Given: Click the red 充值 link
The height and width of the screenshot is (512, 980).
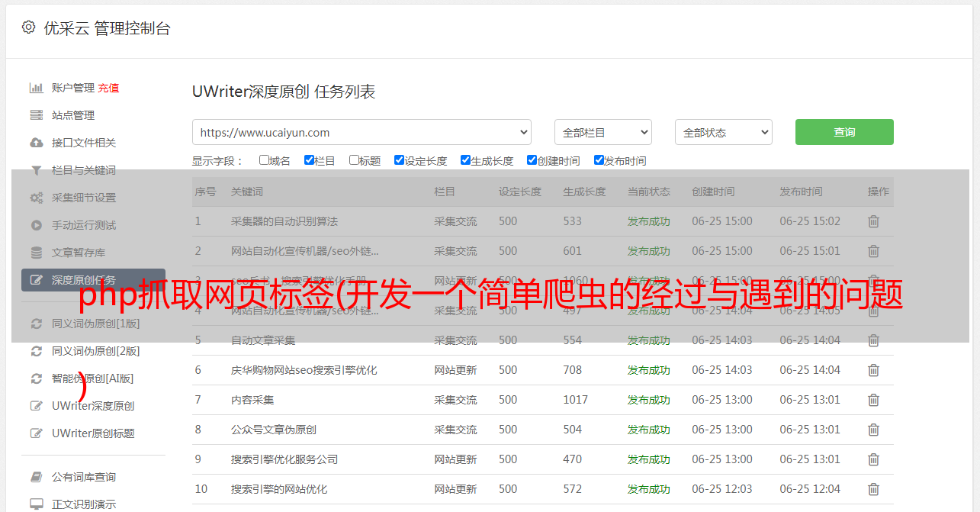Looking at the screenshot, I should pyautogui.click(x=108, y=88).
